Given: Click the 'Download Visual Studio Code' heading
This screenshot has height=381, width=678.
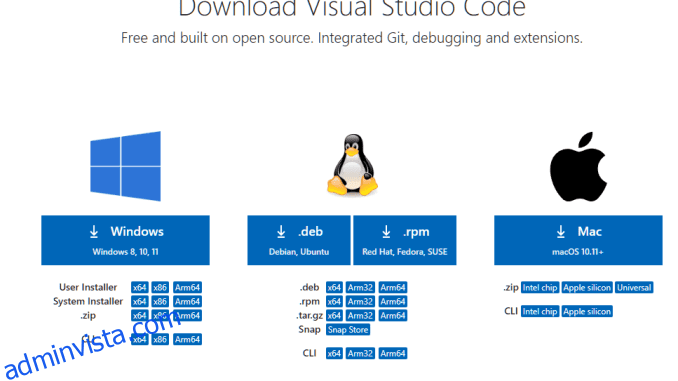Looking at the screenshot, I should point(352,8).
